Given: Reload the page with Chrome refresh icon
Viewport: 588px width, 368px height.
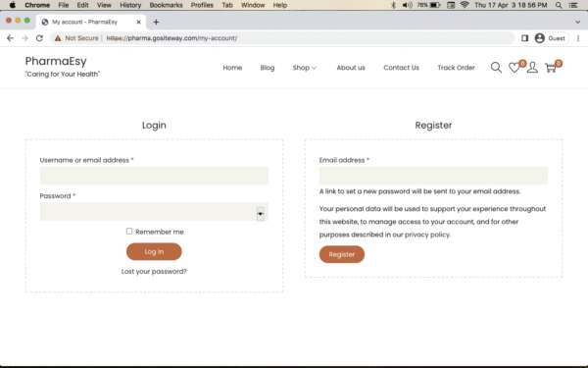Looking at the screenshot, I should click(39, 38).
